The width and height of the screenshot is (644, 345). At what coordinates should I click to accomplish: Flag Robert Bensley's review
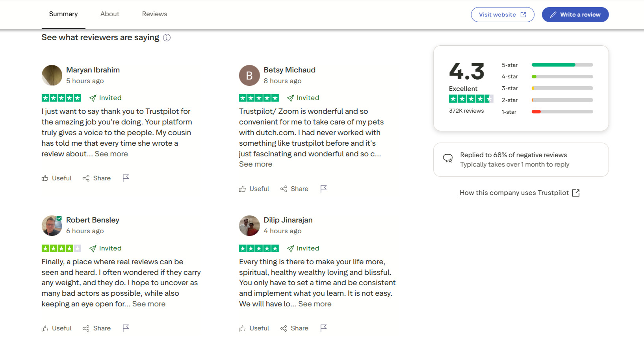(126, 328)
